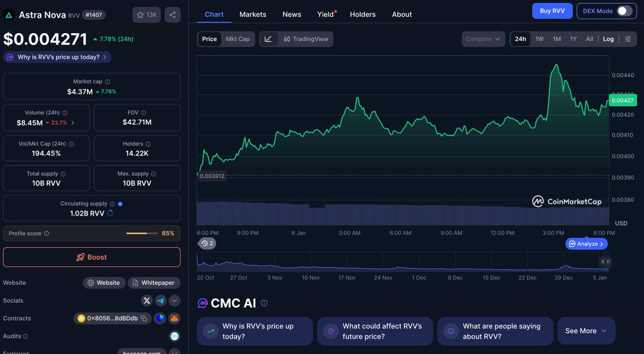Click the verified badge next to Circulating supply
Screen dimensions: 644x354
click(120, 204)
